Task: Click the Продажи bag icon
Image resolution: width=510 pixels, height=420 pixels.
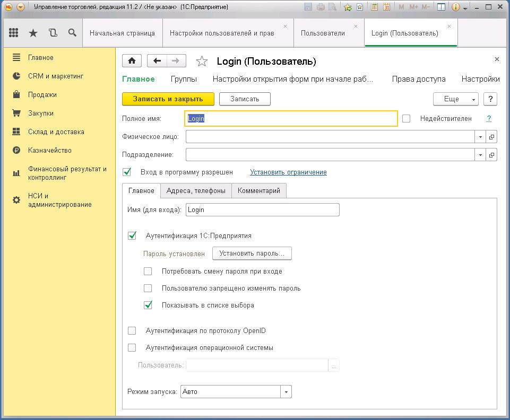Action: tap(16, 94)
